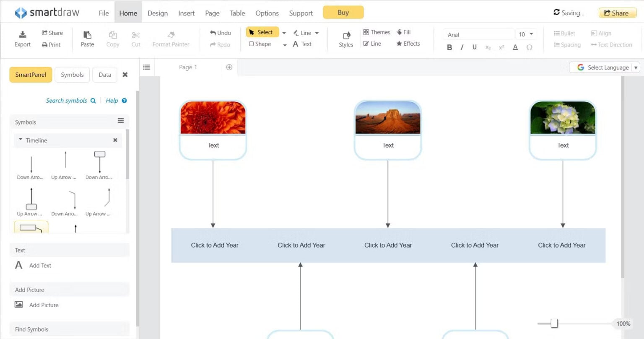The height and width of the screenshot is (339, 644).
Task: Click the Add Picture icon
Action: point(19,305)
